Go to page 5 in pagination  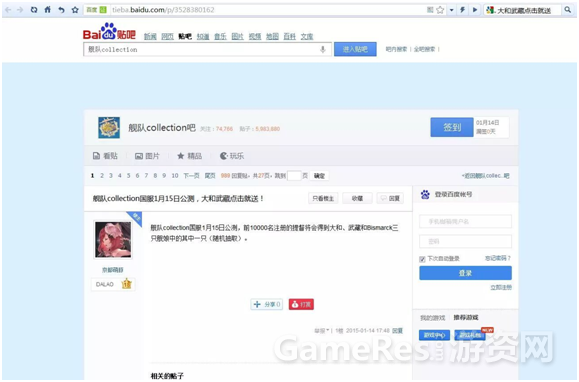(129, 176)
